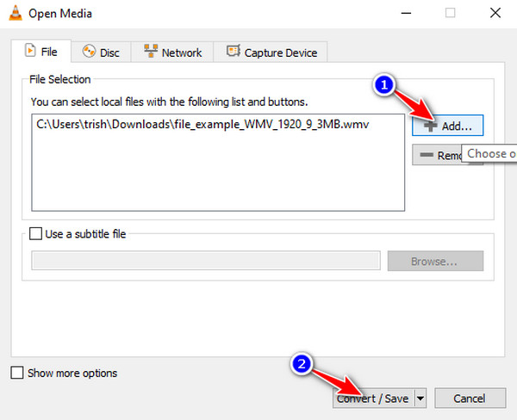This screenshot has width=517, height=420.
Task: Expand the Convert / Save dropdown arrow
Action: [420, 398]
